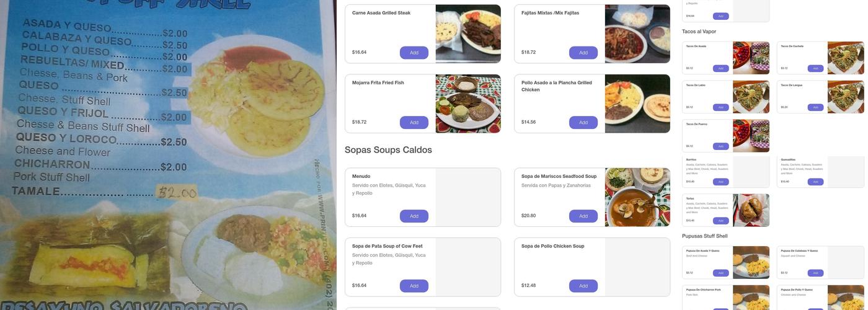Add Pupusa De Asada Y Queso
The height and width of the screenshot is (310, 868).
(720, 273)
